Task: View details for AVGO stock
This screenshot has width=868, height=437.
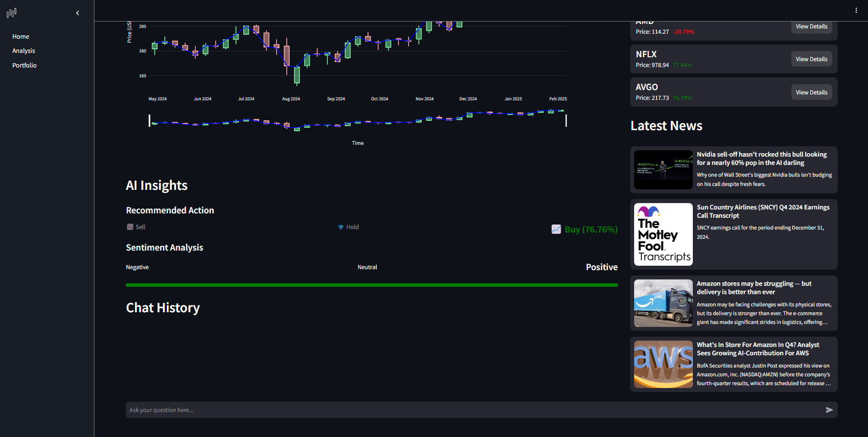Action: tap(811, 92)
